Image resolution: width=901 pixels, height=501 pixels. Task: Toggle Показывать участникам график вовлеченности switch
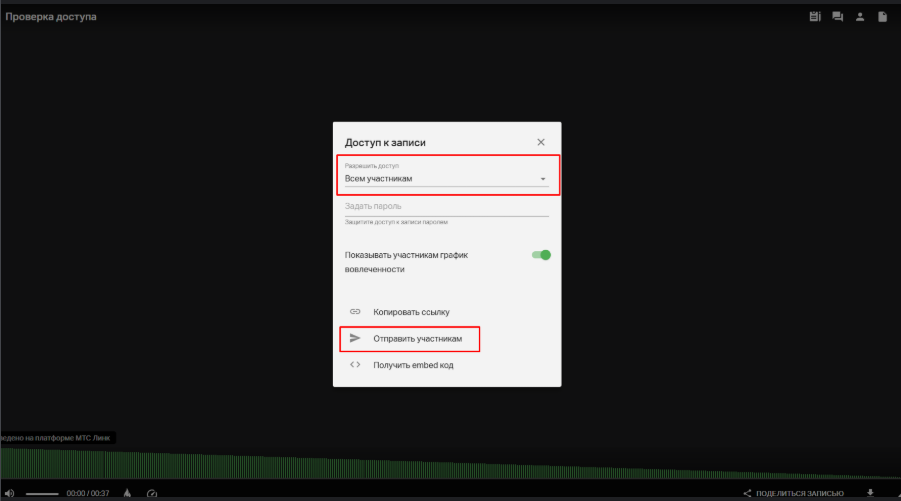click(x=541, y=255)
